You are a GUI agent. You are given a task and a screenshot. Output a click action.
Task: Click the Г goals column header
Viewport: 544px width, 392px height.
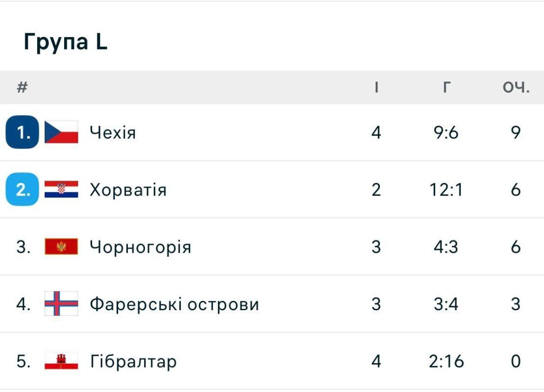446,88
